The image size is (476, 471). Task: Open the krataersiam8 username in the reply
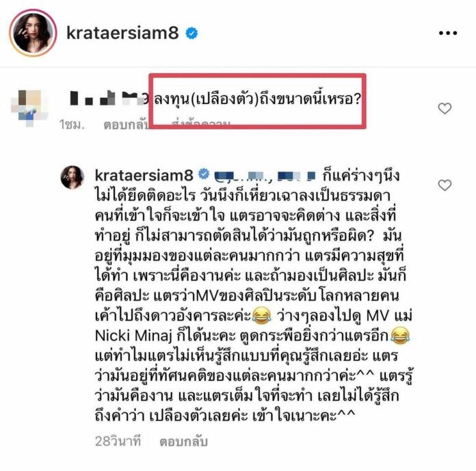tap(144, 175)
